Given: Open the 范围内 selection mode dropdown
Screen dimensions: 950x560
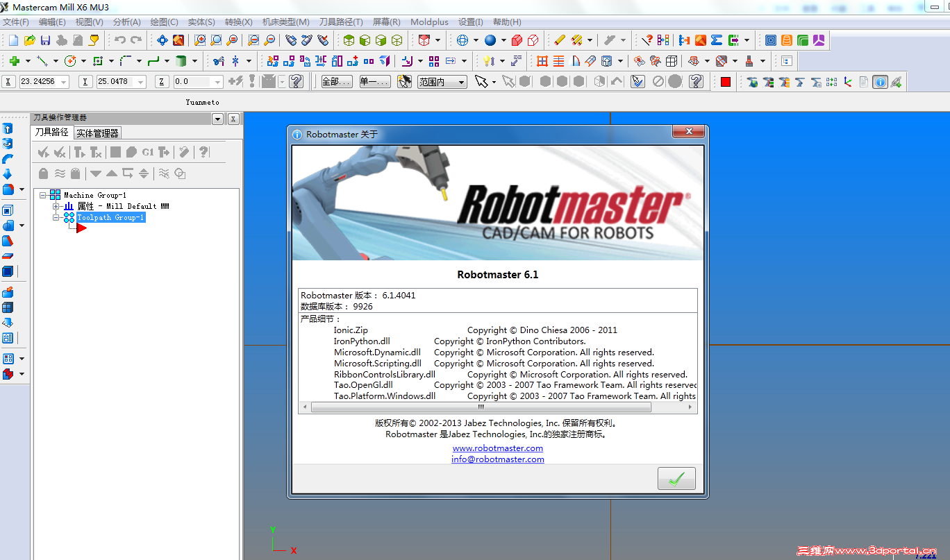Looking at the screenshot, I should (x=461, y=82).
